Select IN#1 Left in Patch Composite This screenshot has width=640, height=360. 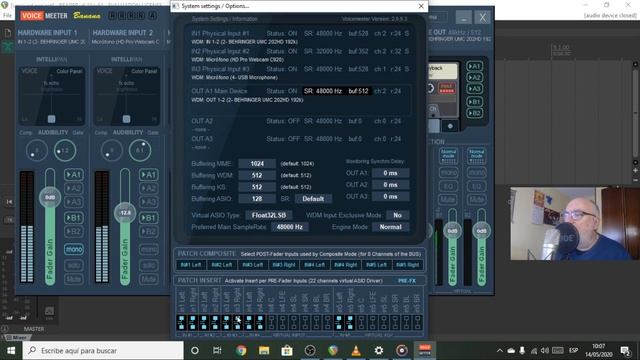point(191,265)
